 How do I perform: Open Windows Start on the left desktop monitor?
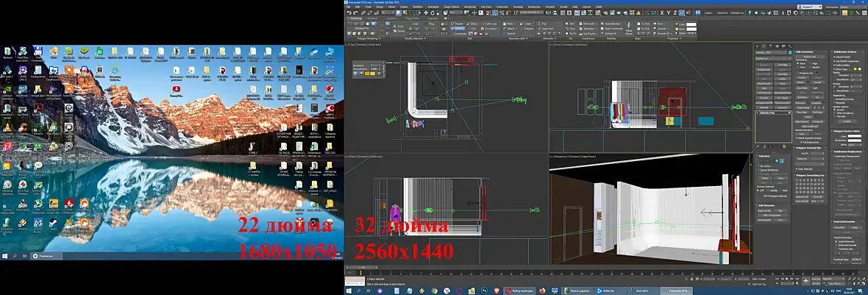tap(6, 256)
